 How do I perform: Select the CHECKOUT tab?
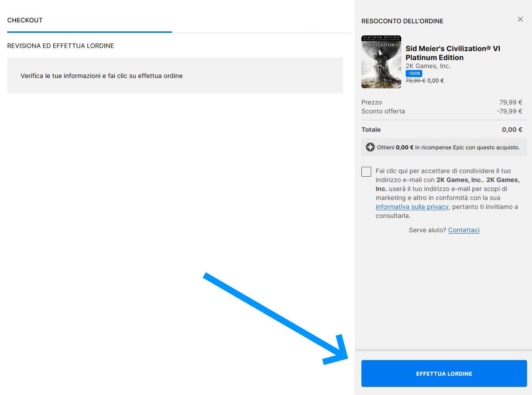point(25,20)
